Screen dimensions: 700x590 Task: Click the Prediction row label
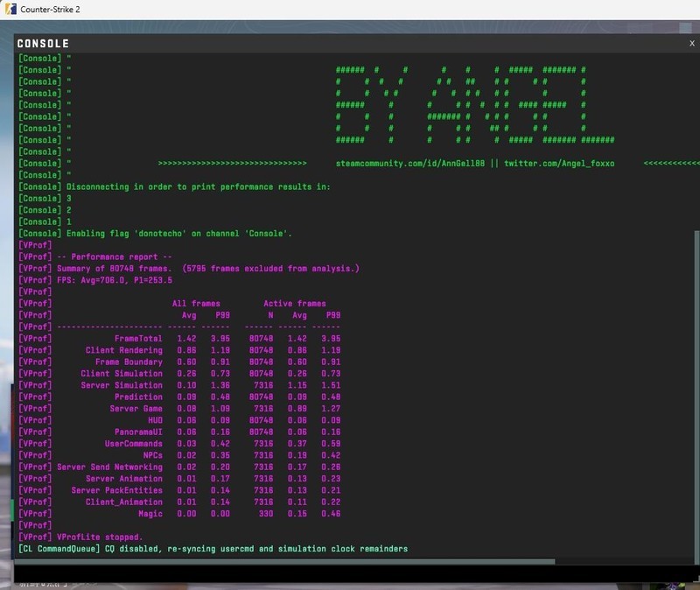(138, 397)
